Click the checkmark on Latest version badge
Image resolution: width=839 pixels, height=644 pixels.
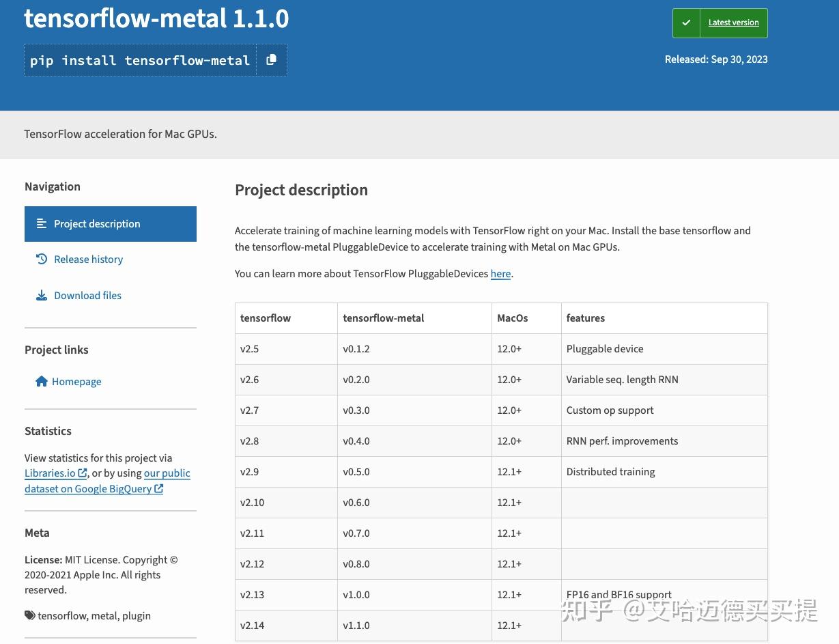[686, 23]
